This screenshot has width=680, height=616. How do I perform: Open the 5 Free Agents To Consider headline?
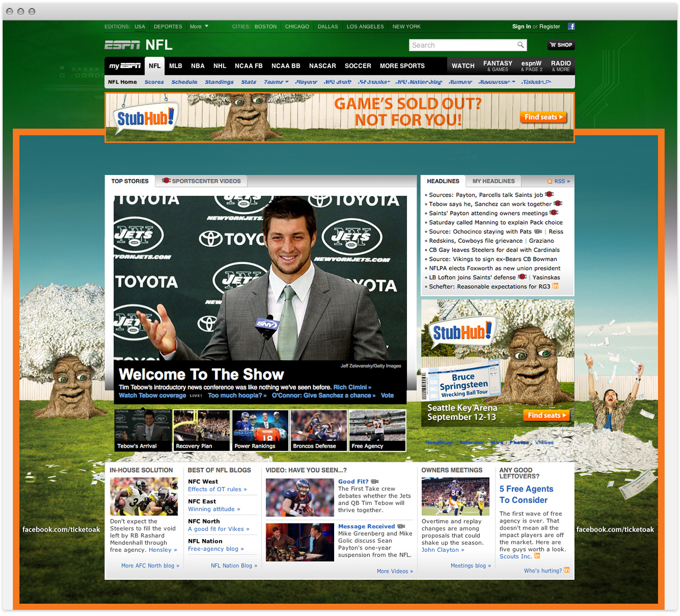tap(526, 494)
